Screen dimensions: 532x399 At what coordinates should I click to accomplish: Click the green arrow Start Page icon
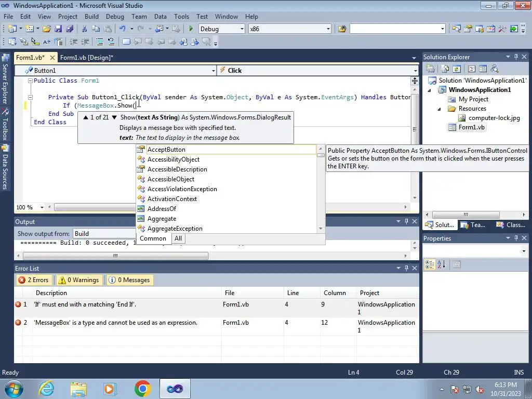(514, 29)
